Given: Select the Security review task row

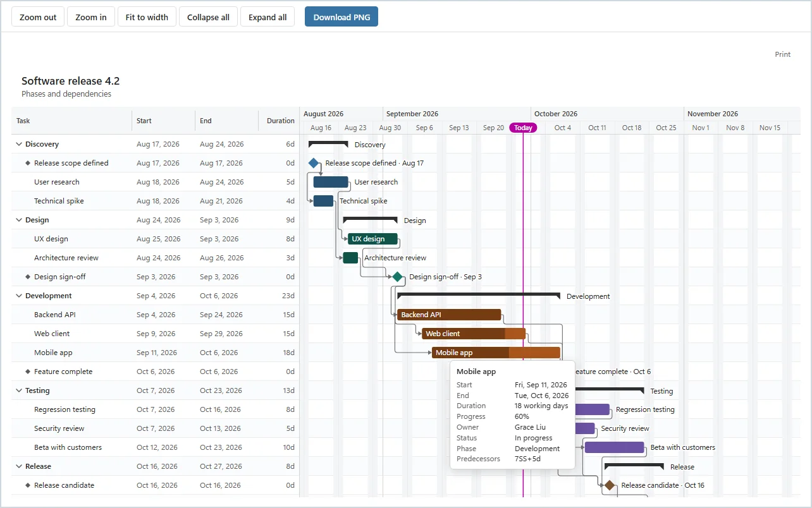Looking at the screenshot, I should tap(156, 428).
